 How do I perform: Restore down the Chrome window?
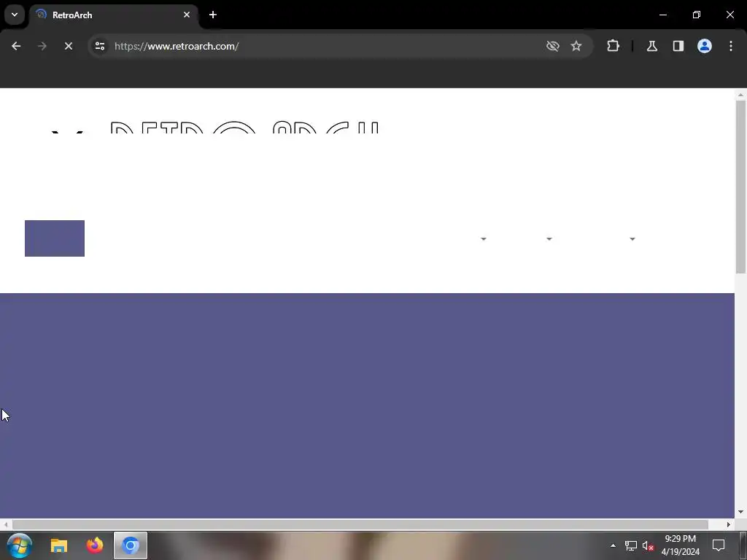pyautogui.click(x=697, y=15)
